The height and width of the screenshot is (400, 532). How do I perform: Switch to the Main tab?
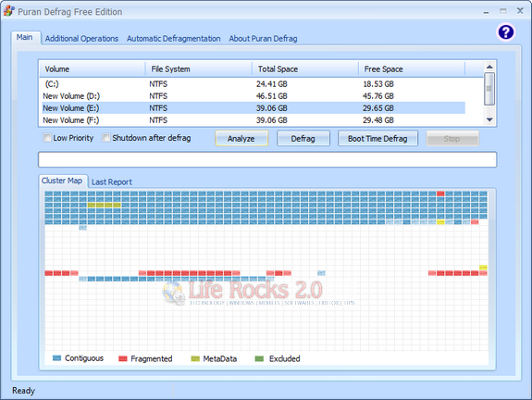tap(25, 37)
